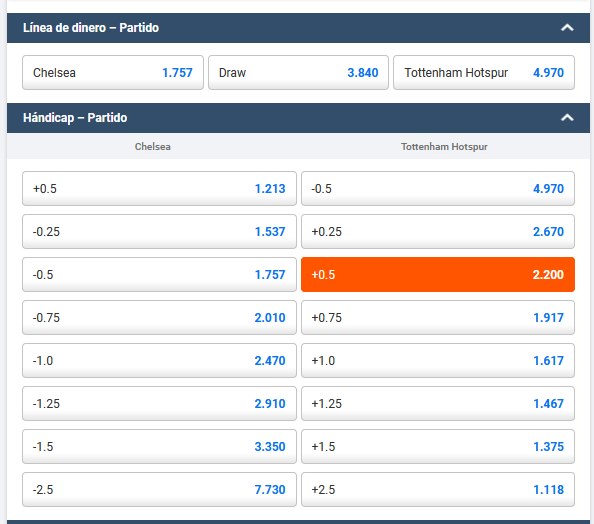Viewport: 594px width, 524px height.
Task: Select Chelsea -1.25 handicap 2.910
Action: 159,404
